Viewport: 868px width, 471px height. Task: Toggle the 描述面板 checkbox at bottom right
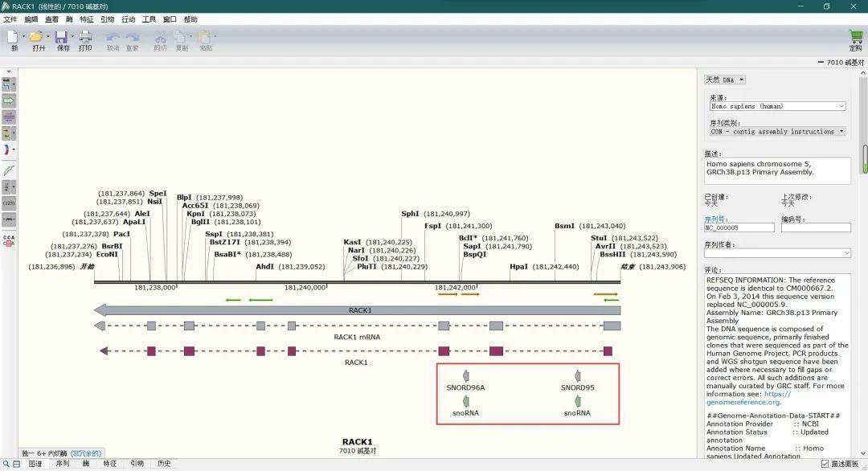[825, 465]
